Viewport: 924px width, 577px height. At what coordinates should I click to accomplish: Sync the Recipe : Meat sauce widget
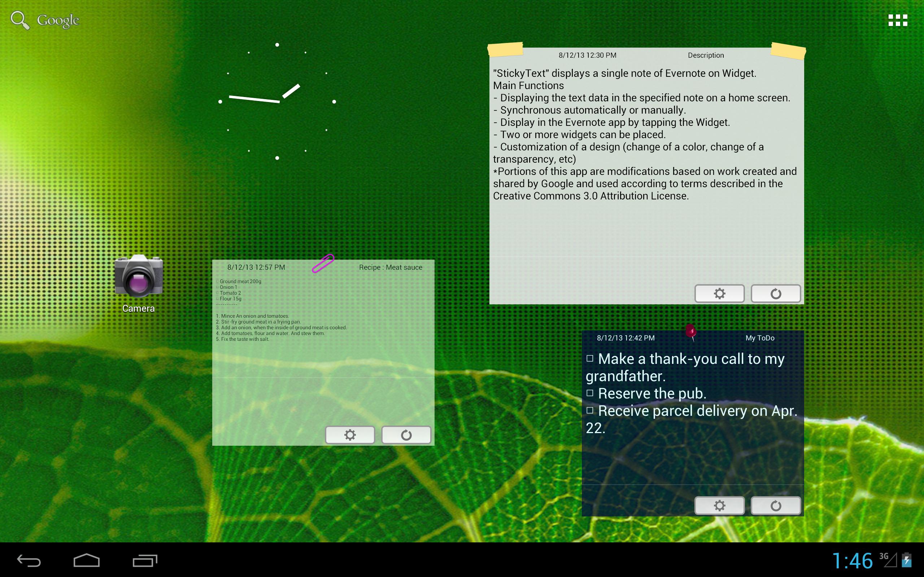(x=406, y=435)
